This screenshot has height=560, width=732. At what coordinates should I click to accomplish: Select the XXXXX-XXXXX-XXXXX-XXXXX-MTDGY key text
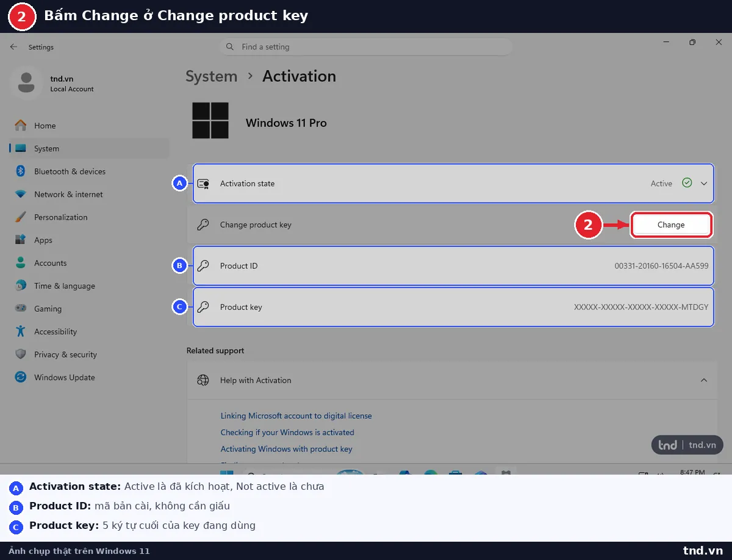(641, 307)
